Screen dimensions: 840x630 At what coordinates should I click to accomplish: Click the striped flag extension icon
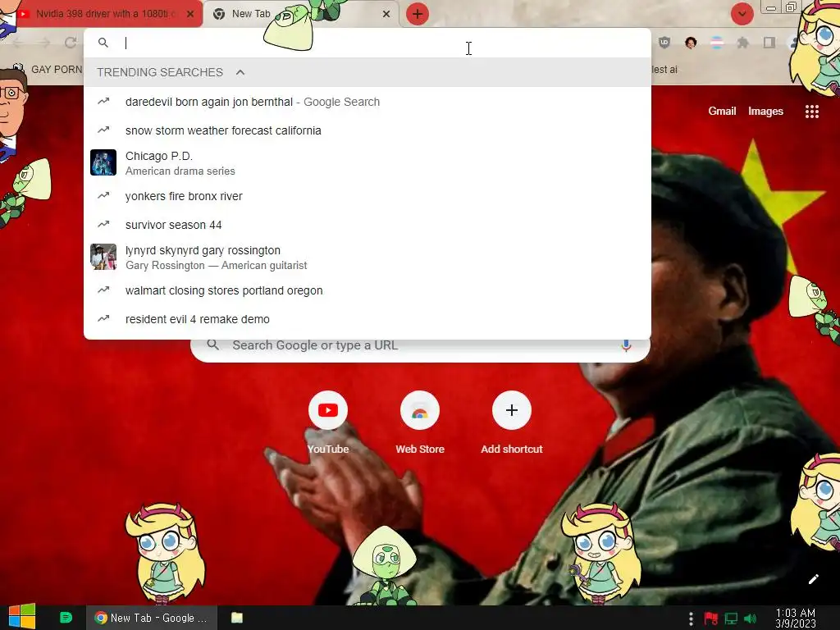click(717, 43)
